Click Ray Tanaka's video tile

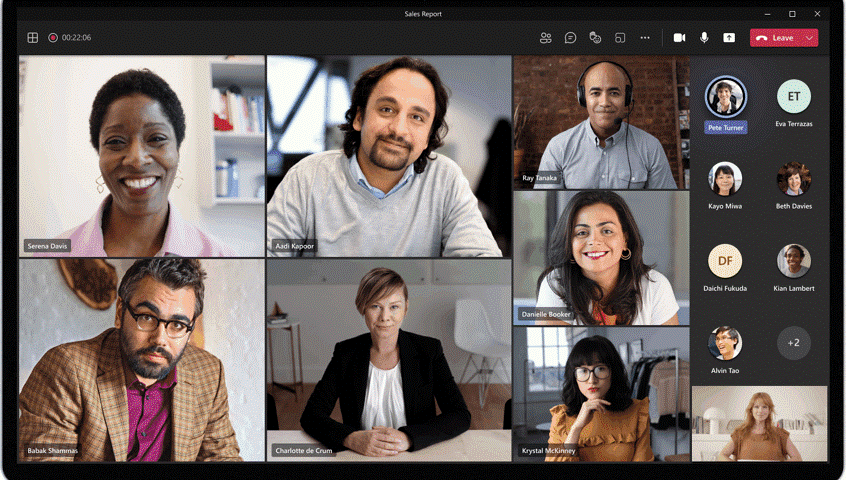coord(600,122)
